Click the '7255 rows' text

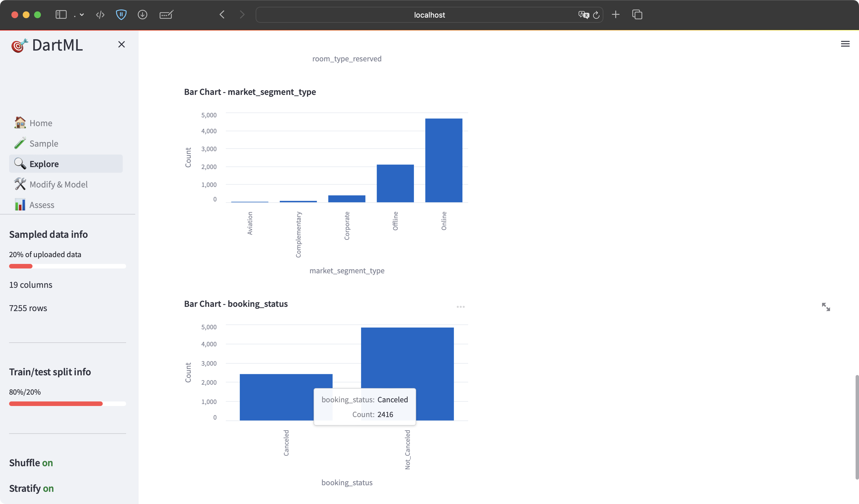tap(28, 308)
